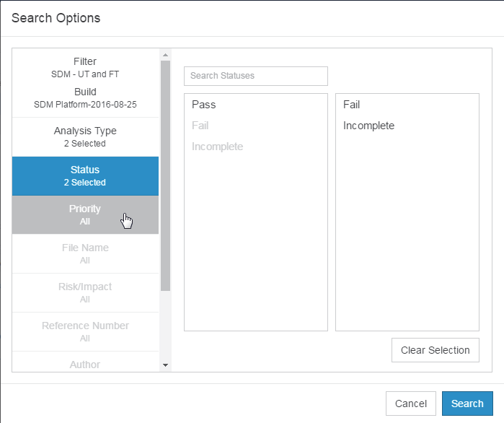Image resolution: width=504 pixels, height=423 pixels.
Task: Open the File Name category
Action: 85,254
